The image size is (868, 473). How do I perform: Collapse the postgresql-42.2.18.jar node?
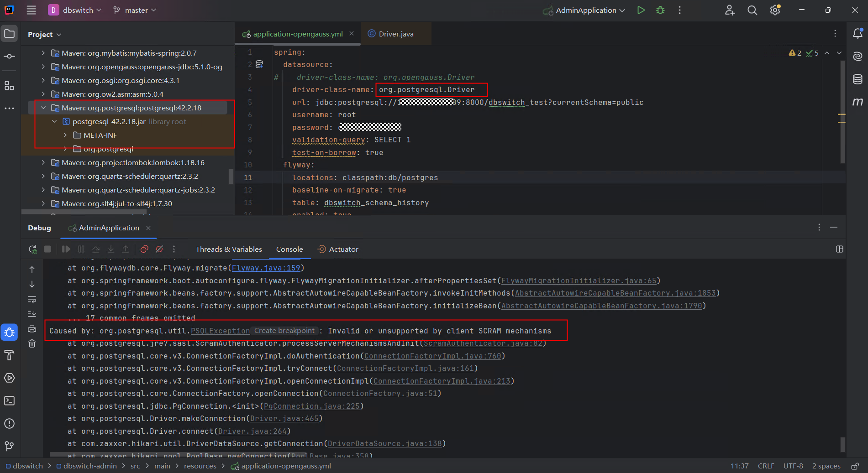(x=54, y=121)
